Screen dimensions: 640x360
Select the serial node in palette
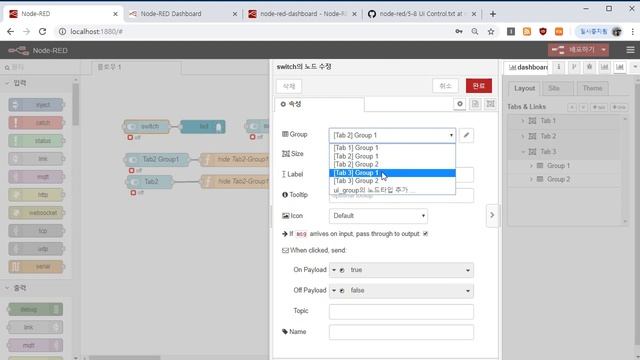coord(36,267)
